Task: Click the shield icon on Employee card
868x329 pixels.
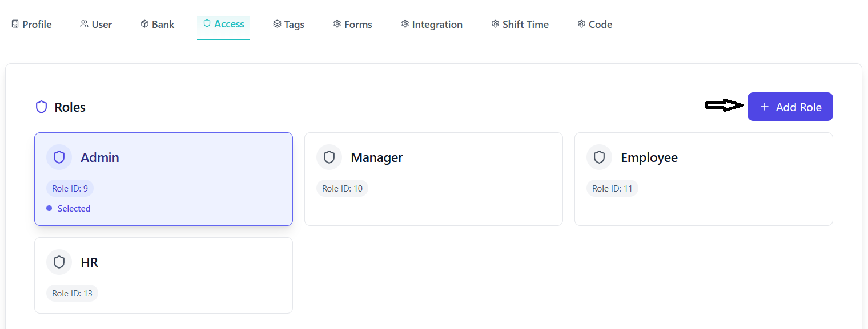Action: tap(599, 157)
